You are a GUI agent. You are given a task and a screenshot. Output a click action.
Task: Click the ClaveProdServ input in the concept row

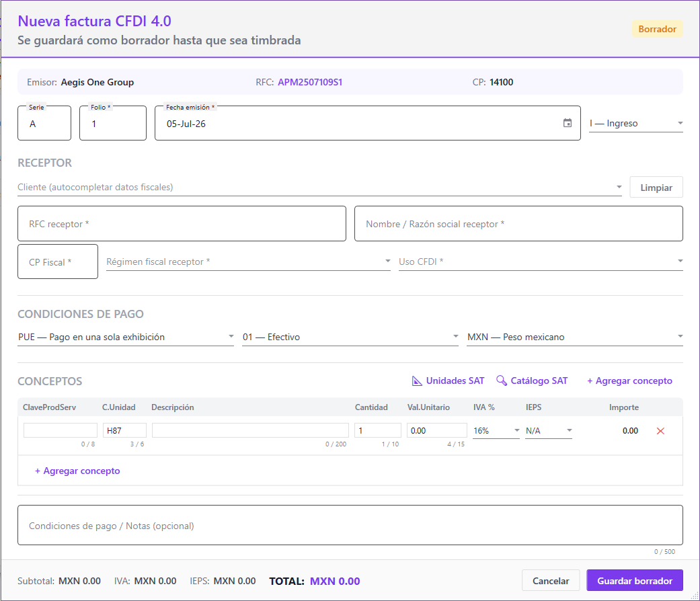pos(61,430)
